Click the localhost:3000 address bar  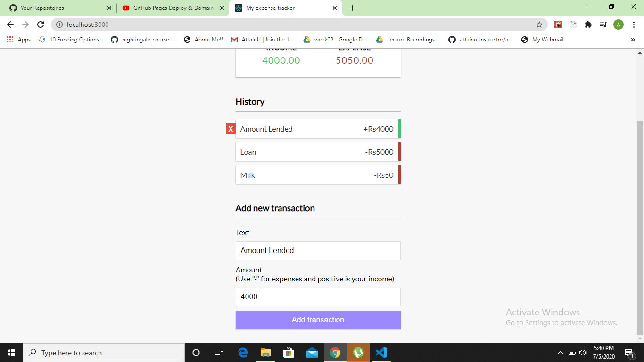pos(299,25)
